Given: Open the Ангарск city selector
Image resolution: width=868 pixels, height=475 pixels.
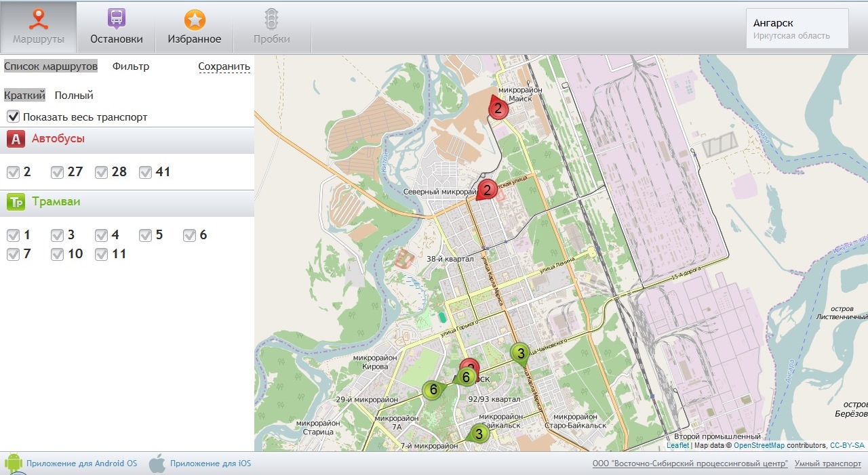Looking at the screenshot, I should click(x=797, y=28).
